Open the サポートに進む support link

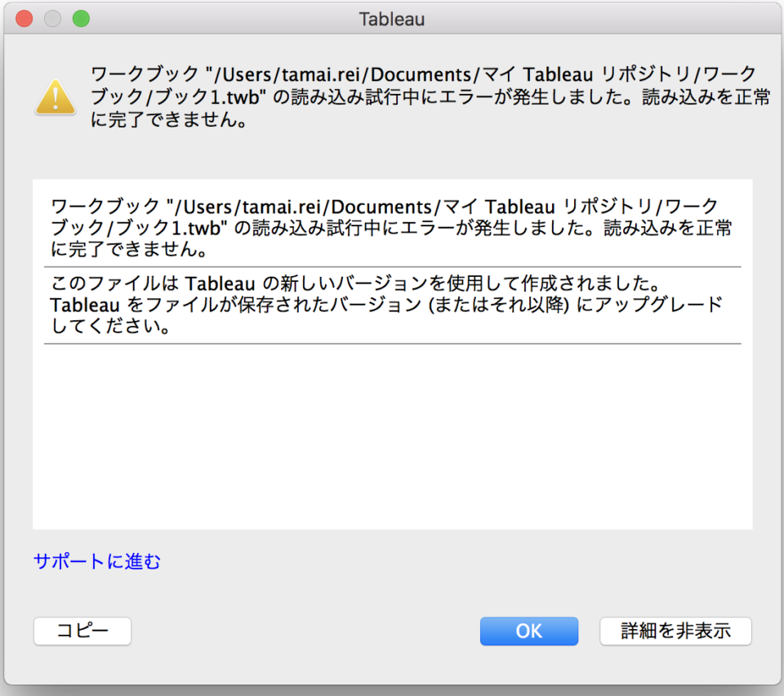[x=96, y=561]
